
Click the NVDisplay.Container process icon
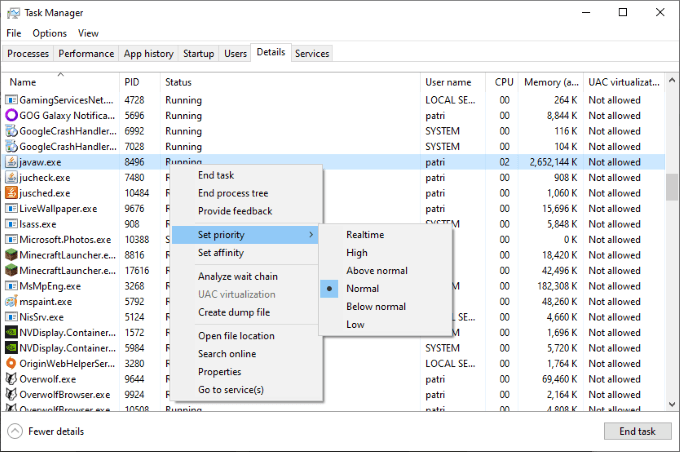[x=11, y=332]
